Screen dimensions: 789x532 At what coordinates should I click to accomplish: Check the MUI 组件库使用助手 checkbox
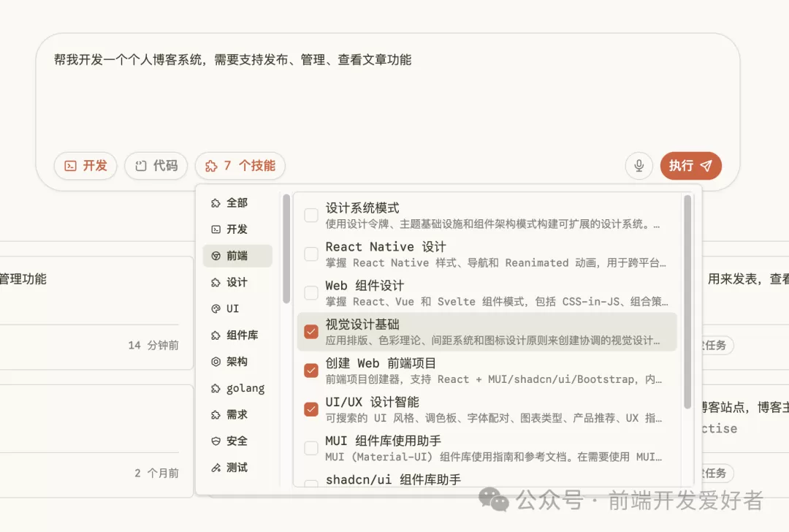[311, 448]
